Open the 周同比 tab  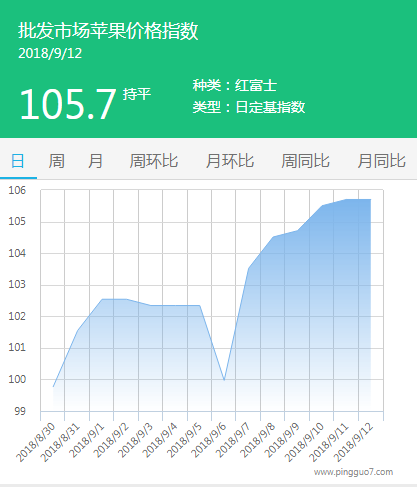click(x=305, y=161)
